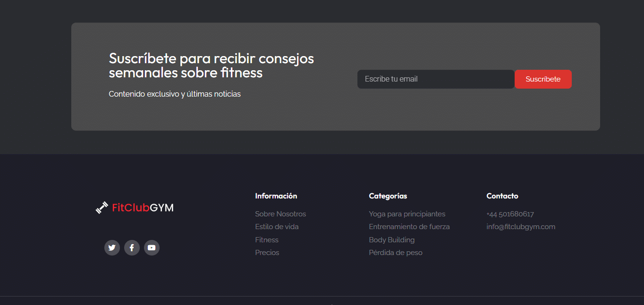The height and width of the screenshot is (305, 644).
Task: Open the Twitter social media icon
Action: (x=112, y=247)
